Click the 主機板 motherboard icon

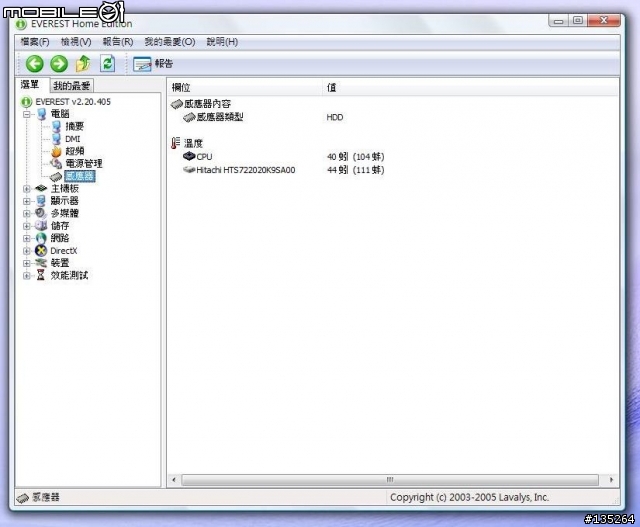click(x=41, y=188)
